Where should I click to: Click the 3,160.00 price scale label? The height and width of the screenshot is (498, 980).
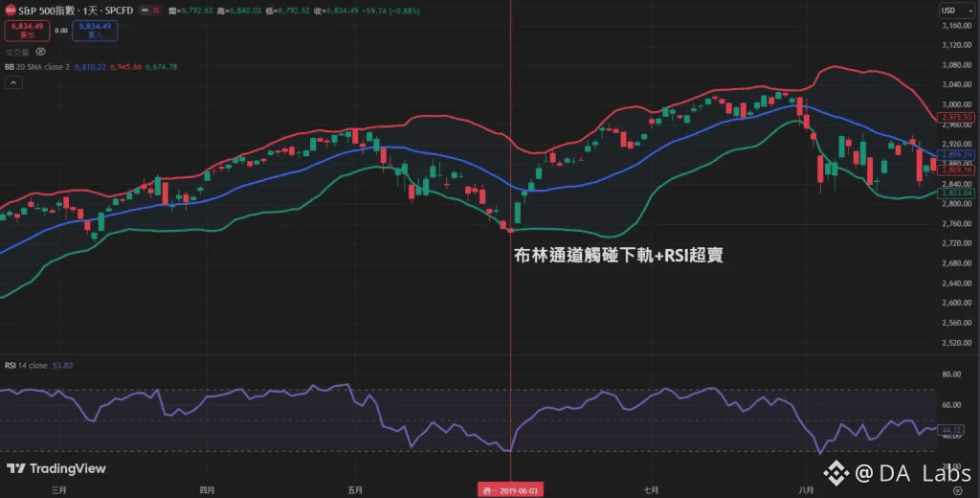(x=957, y=25)
